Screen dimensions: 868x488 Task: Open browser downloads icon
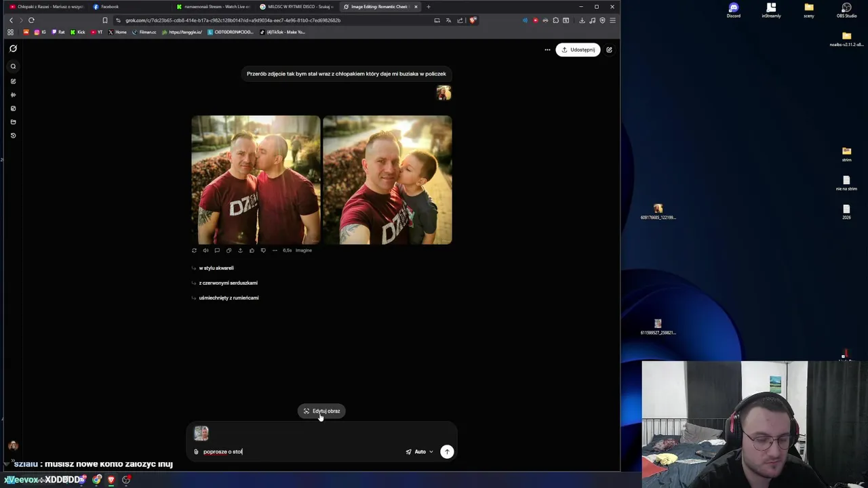point(582,20)
